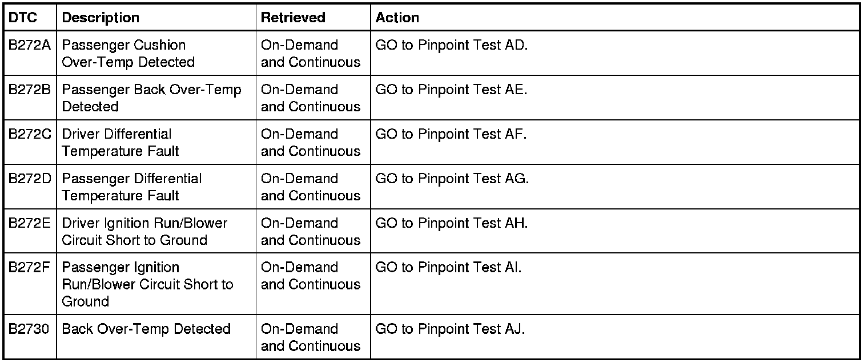868x363 pixels.
Task: Open GO to Pinpoint Test AH
Action: coord(451,223)
